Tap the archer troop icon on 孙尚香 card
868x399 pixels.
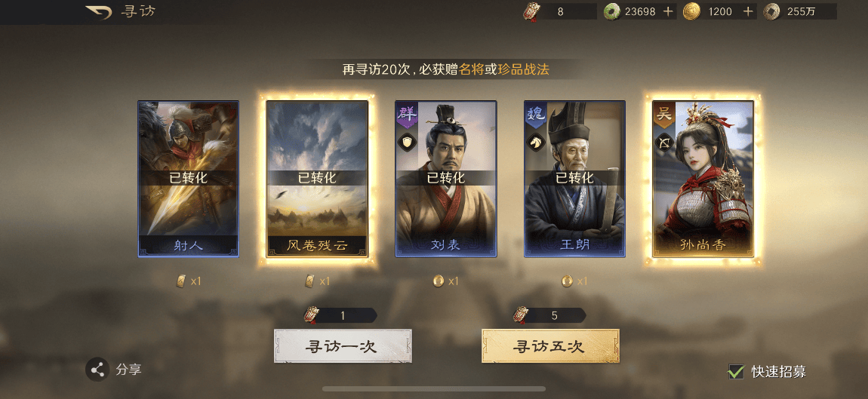[x=663, y=143]
